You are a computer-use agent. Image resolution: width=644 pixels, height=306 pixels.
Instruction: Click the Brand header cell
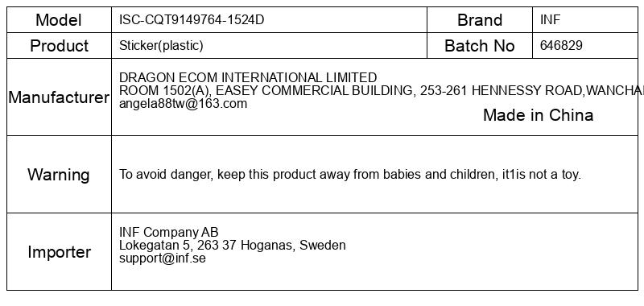(x=480, y=19)
